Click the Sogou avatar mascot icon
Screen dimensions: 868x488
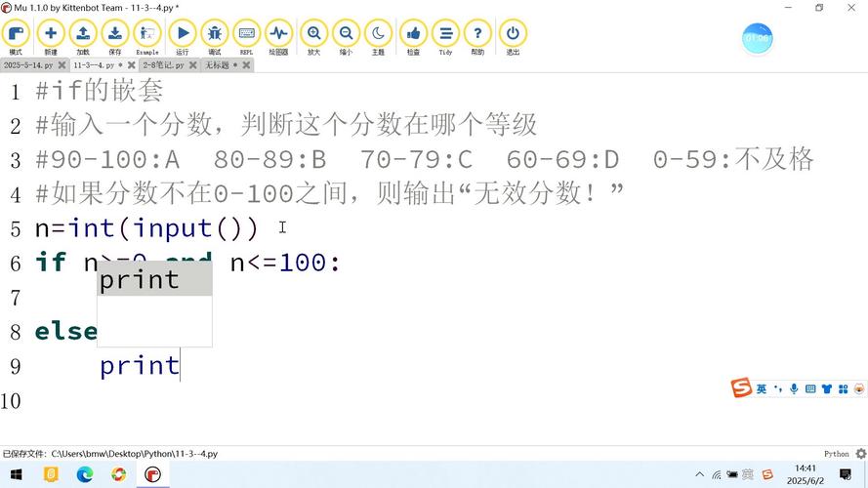pyautogui.click(x=859, y=389)
